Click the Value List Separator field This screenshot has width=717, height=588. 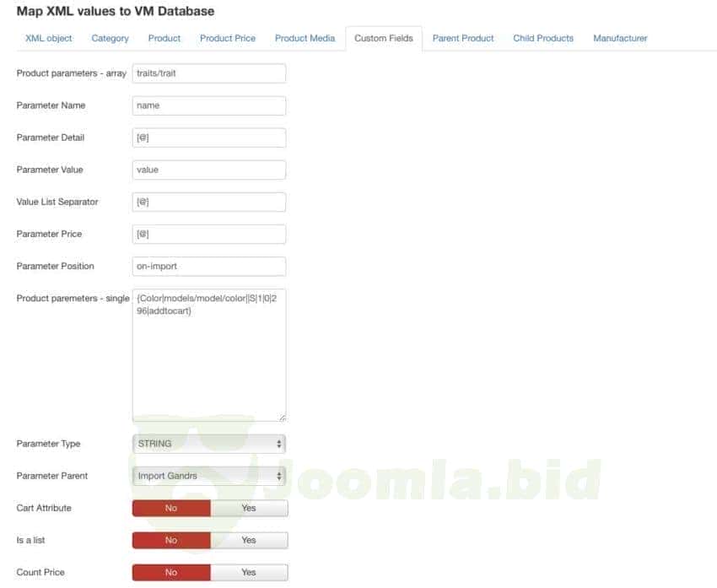coord(209,202)
